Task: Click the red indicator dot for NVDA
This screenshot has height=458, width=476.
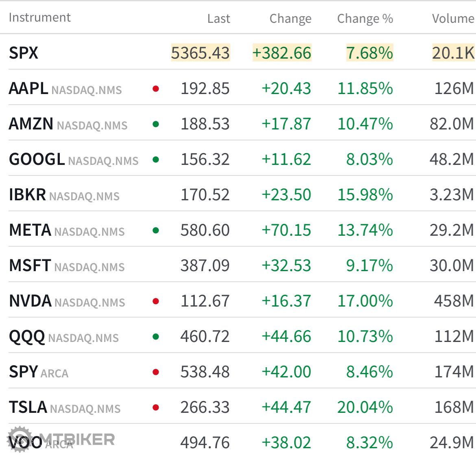Action: pyautogui.click(x=155, y=301)
